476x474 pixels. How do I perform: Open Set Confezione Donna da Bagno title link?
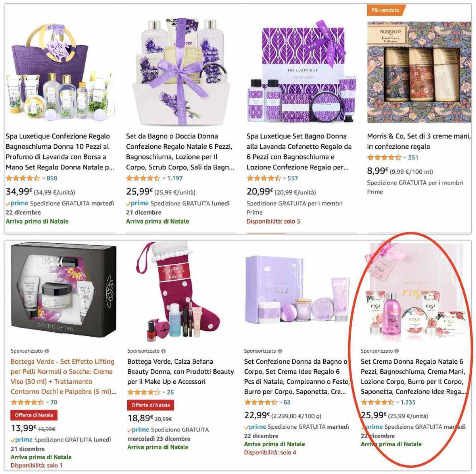[x=296, y=376]
